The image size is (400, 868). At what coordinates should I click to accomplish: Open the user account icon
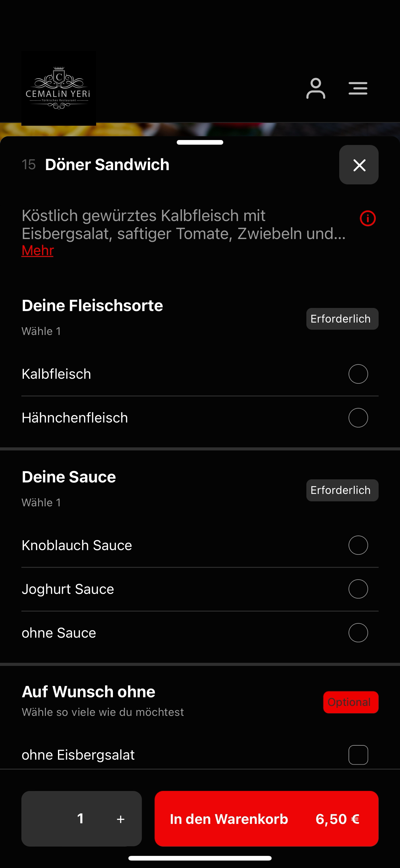pos(315,88)
